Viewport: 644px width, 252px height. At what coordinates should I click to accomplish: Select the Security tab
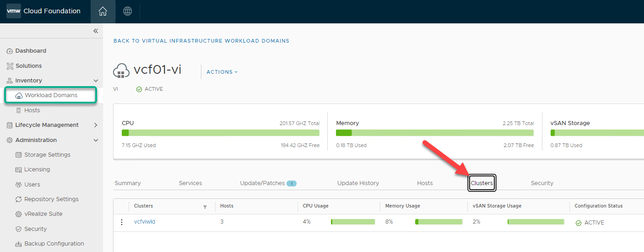[x=542, y=183]
